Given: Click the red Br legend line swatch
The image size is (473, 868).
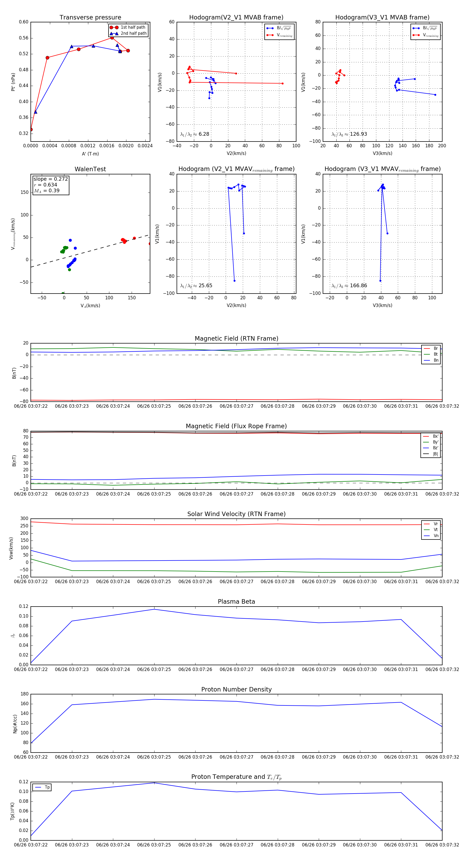Looking at the screenshot, I should (x=426, y=349).
